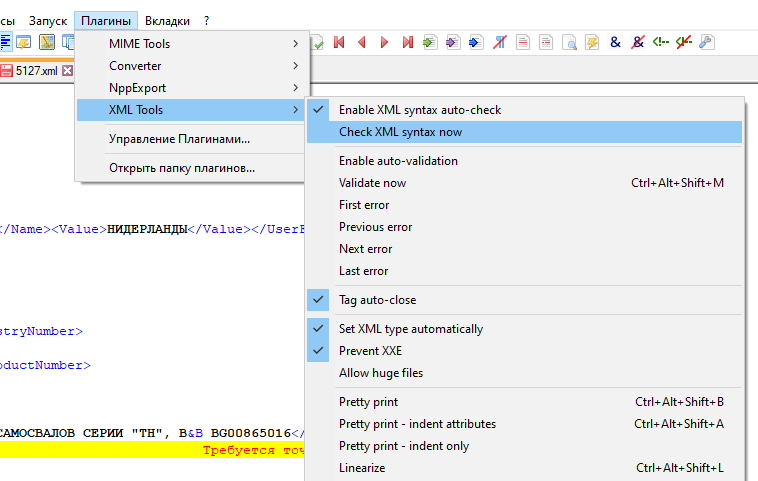Open the Document Map toolbar icon
This screenshot has height=481, width=758.
pos(47,43)
